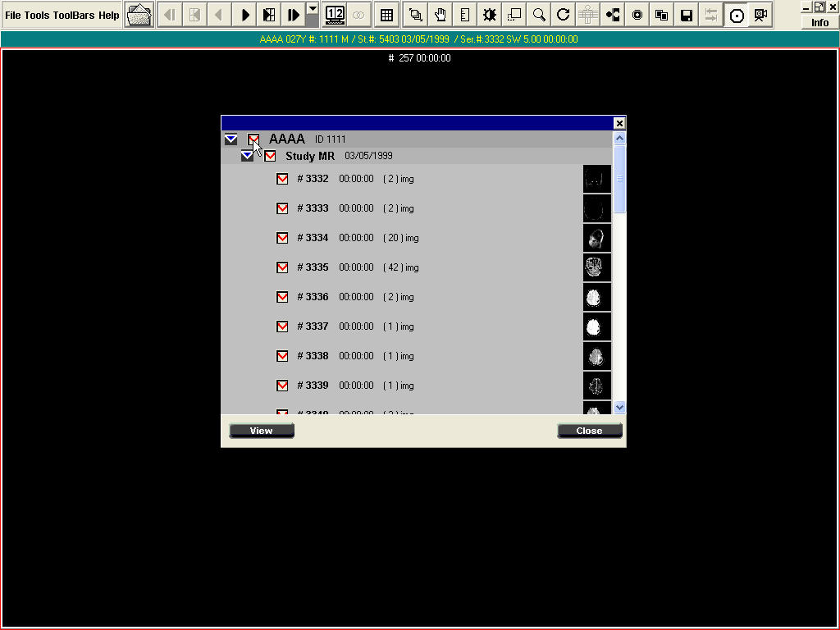This screenshot has height=630, width=840.
Task: Click the rotate image icon
Action: [564, 15]
